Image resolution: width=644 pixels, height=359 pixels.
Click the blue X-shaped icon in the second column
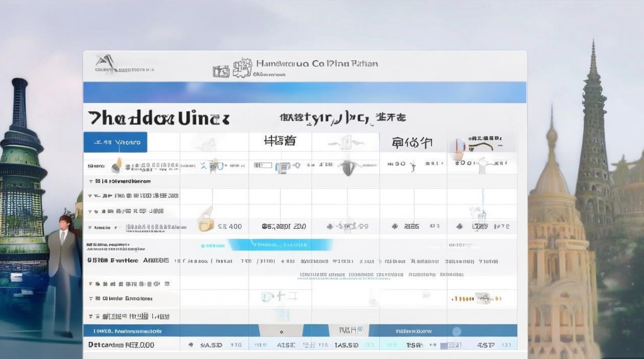204,166
